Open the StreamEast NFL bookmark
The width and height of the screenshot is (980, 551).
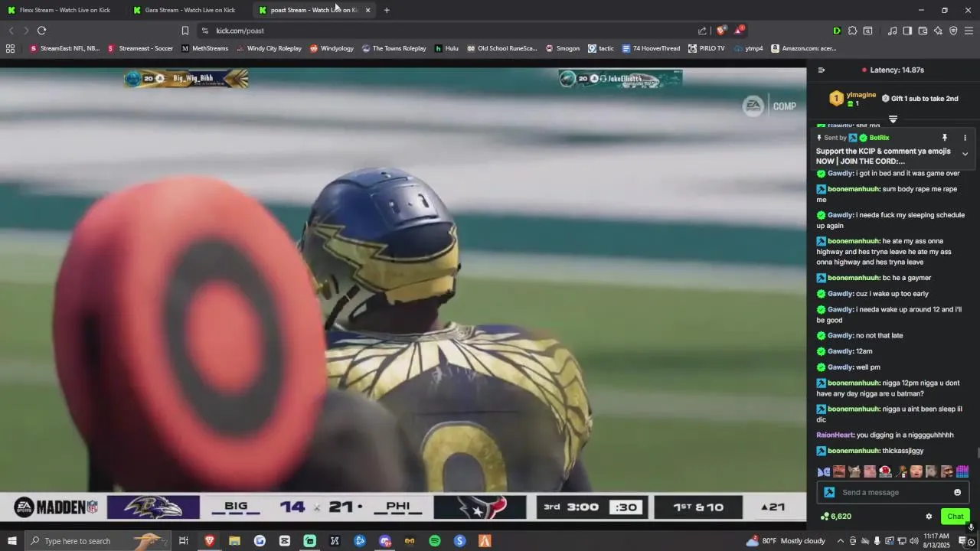65,48
